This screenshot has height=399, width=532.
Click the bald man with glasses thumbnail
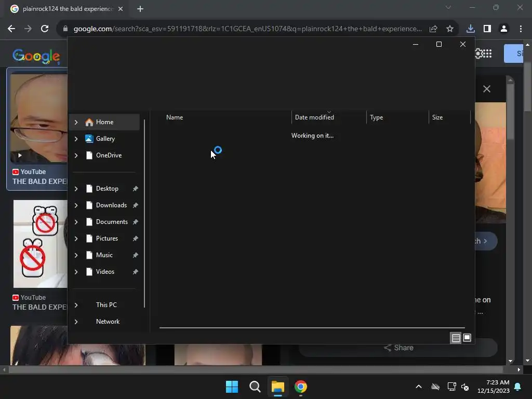pyautogui.click(x=38, y=118)
